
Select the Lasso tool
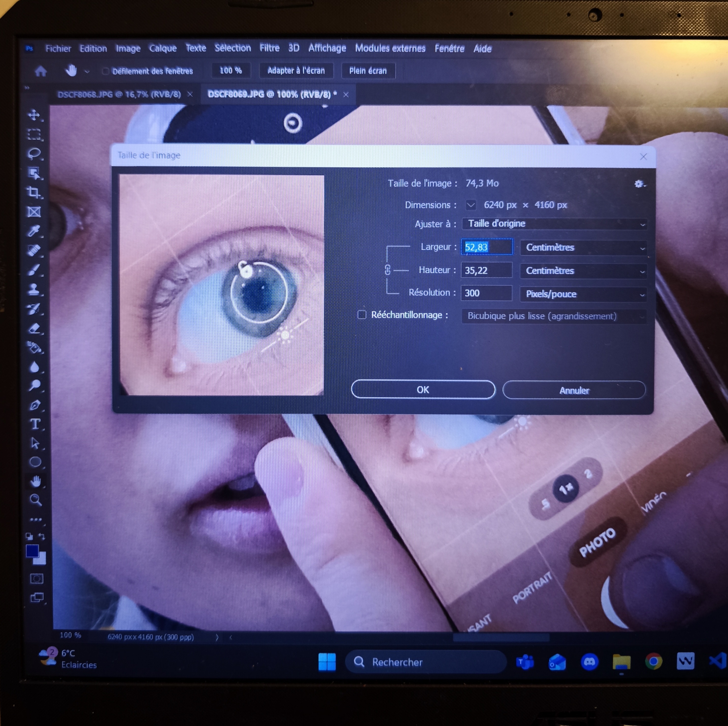(34, 154)
